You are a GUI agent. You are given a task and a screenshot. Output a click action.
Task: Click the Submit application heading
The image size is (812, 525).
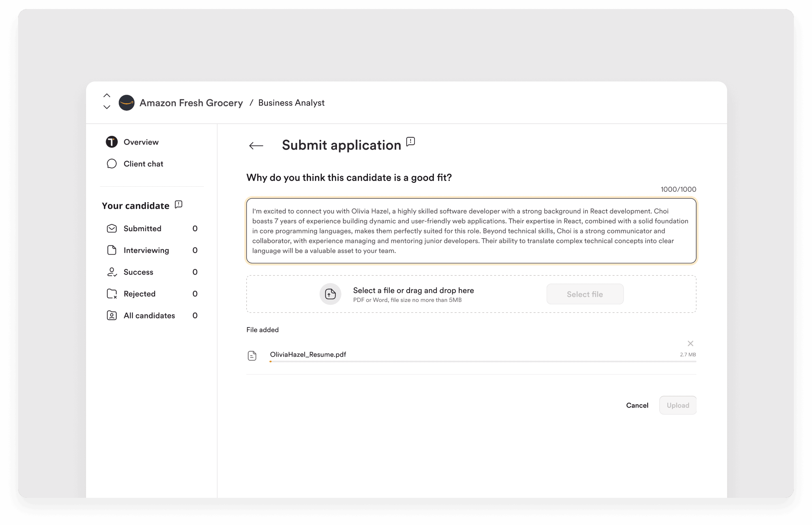click(341, 146)
